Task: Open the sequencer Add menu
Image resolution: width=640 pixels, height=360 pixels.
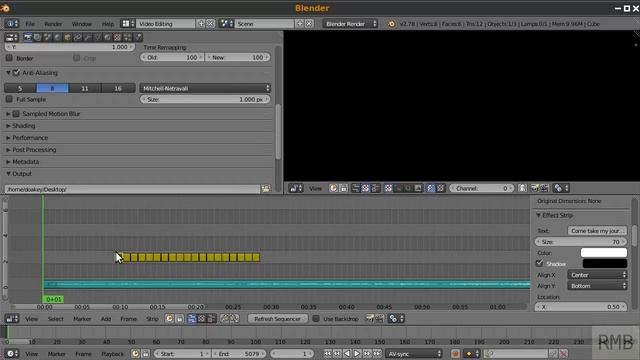Action: pos(106,319)
